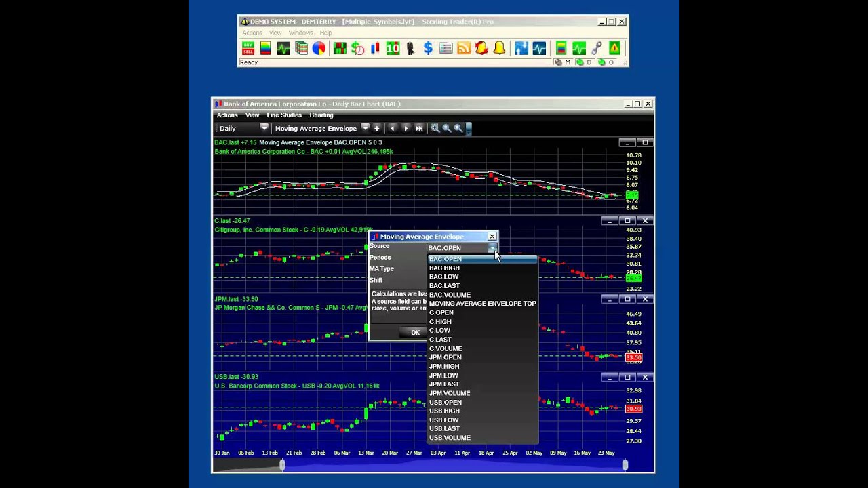Expand the chart toolbar overflow handle
The height and width of the screenshot is (488, 868).
click(x=469, y=128)
